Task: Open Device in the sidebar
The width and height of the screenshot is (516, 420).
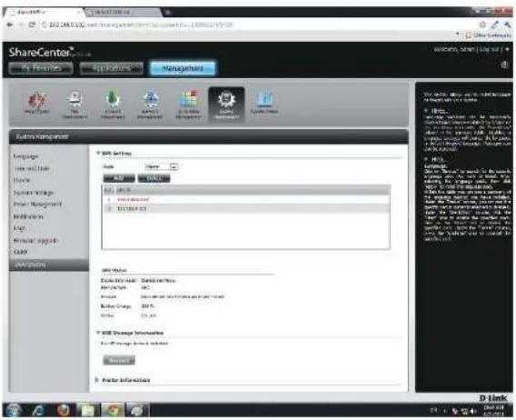Action: 22,180
